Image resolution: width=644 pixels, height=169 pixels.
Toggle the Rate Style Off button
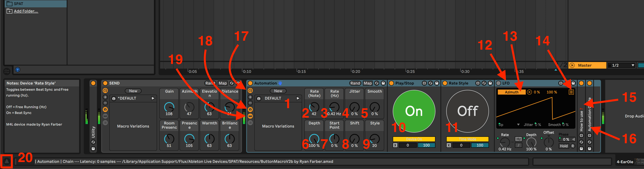click(x=467, y=111)
